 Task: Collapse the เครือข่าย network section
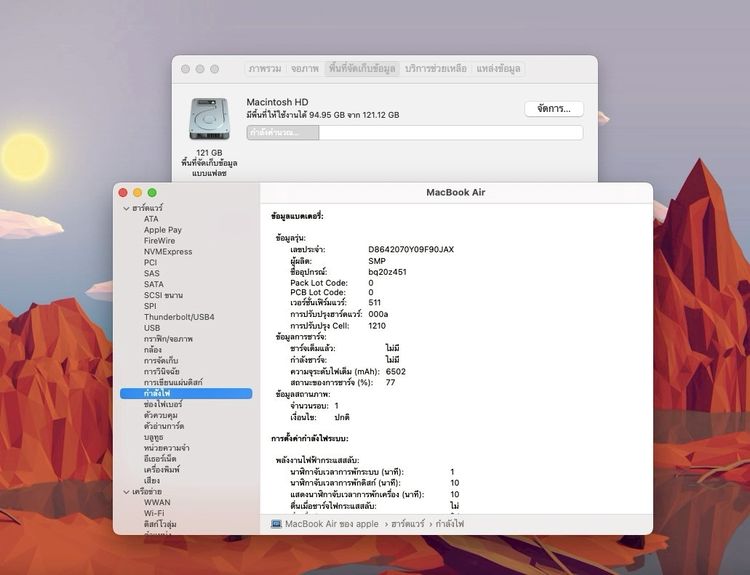(126, 492)
